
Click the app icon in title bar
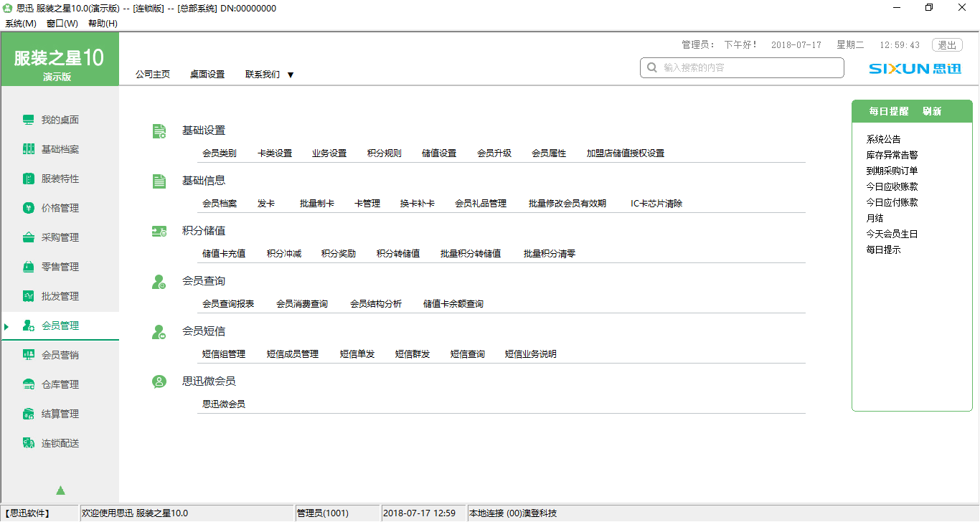[7, 8]
